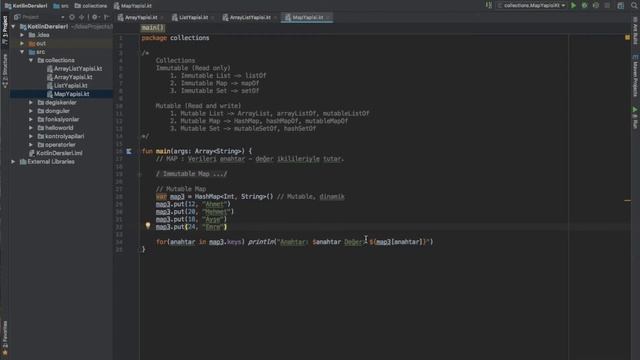Select KotlinDersleri.iml in the project tree
This screenshot has width=640, height=360.
click(x=59, y=153)
